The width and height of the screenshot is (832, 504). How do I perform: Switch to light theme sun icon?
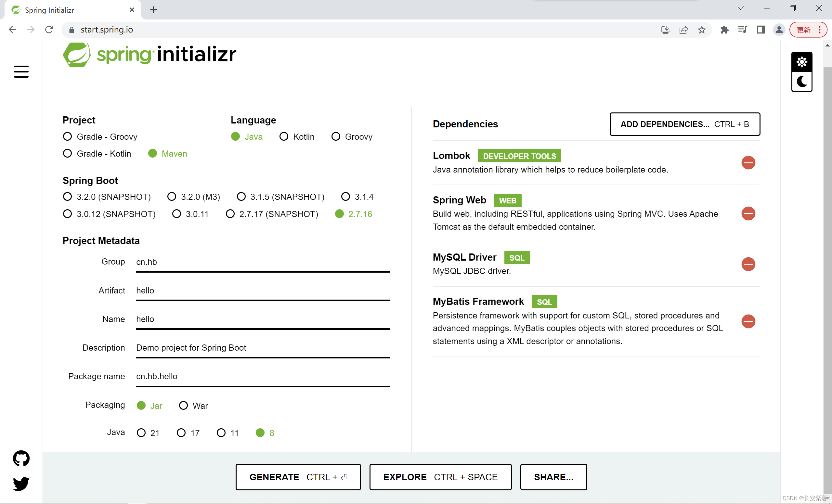pyautogui.click(x=801, y=62)
